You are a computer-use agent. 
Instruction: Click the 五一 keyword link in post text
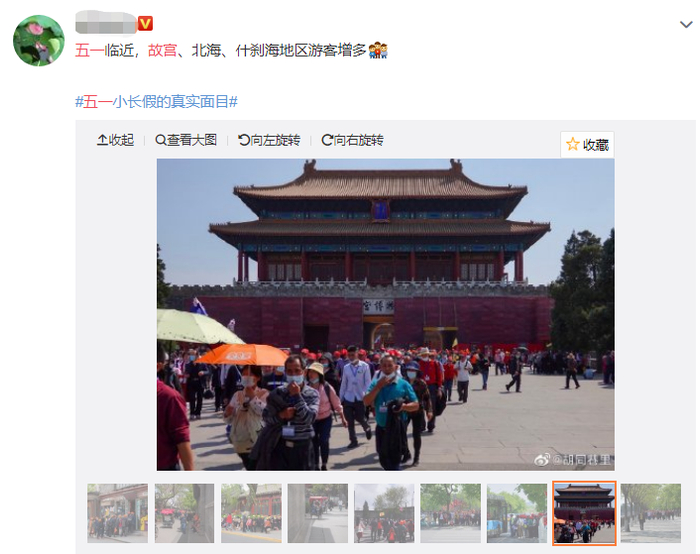[89, 50]
